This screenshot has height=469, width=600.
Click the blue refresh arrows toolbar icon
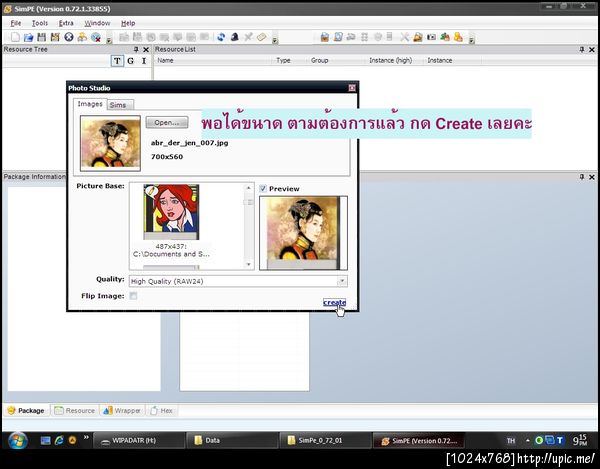pyautogui.click(x=221, y=37)
